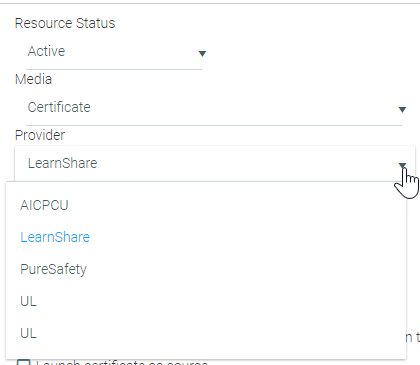Pick PureSafety in the provider options

pyautogui.click(x=53, y=269)
